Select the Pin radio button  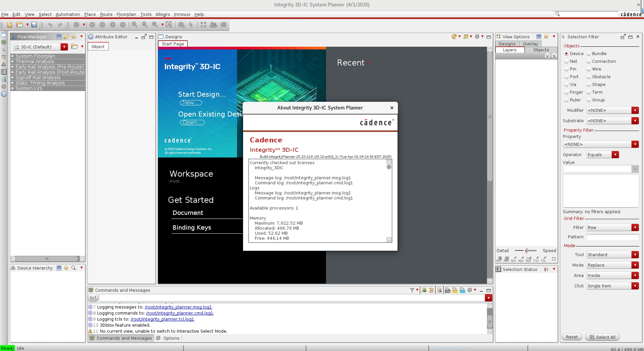coord(567,69)
